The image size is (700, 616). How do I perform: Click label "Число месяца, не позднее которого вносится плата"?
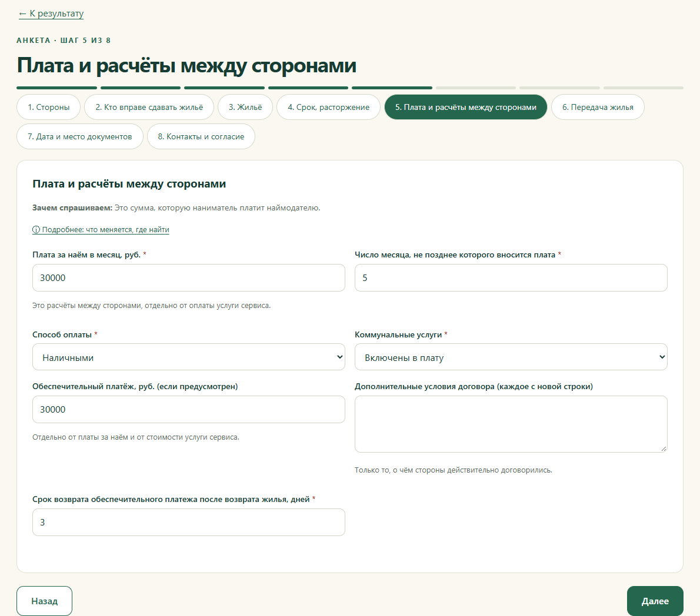click(455, 255)
